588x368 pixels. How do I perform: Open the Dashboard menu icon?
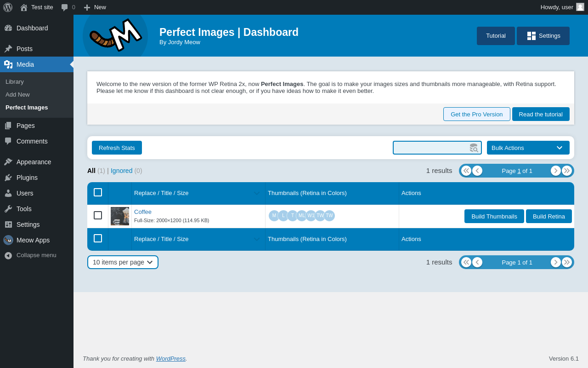click(8, 28)
